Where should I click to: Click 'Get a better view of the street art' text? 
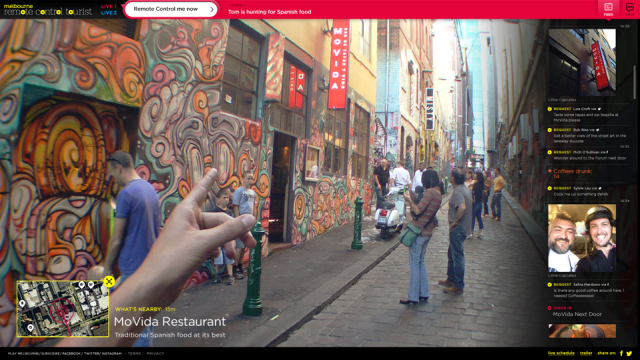[589, 138]
